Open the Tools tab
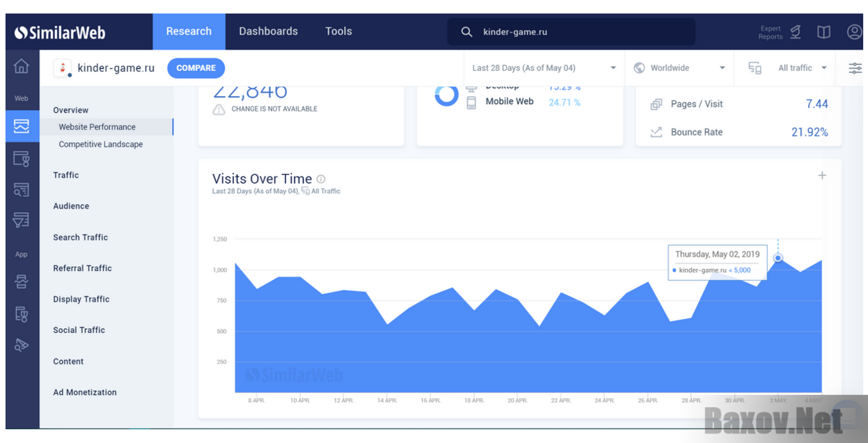The image size is (868, 443). point(338,31)
